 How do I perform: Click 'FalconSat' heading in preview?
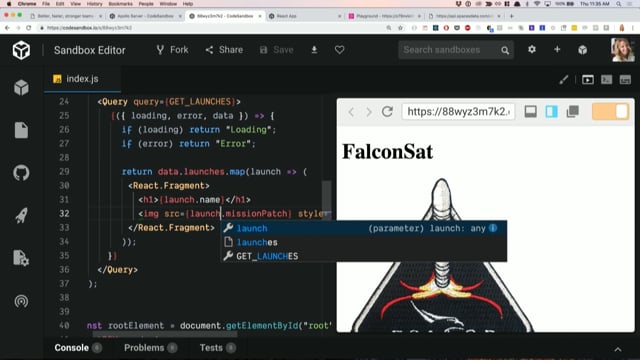[387, 151]
